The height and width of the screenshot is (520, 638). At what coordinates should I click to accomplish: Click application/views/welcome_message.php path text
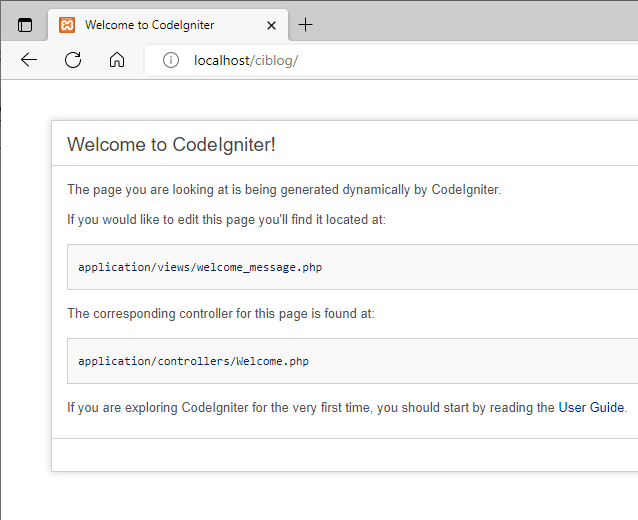point(200,267)
